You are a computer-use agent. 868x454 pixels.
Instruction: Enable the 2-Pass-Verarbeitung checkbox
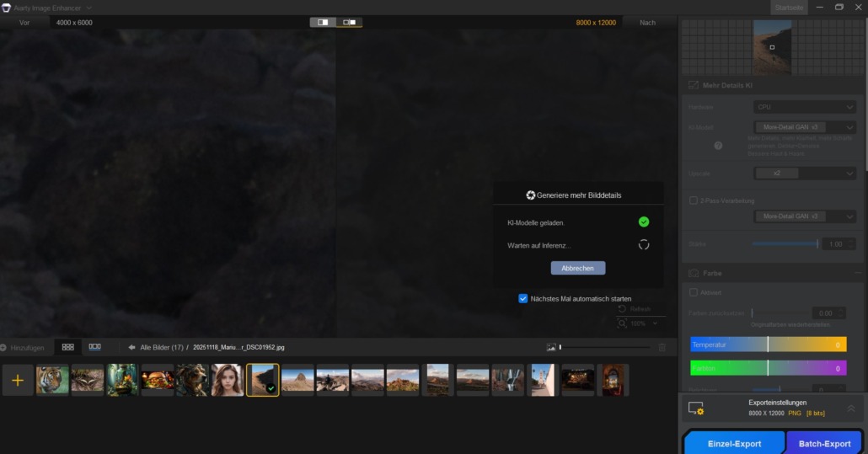pyautogui.click(x=694, y=200)
